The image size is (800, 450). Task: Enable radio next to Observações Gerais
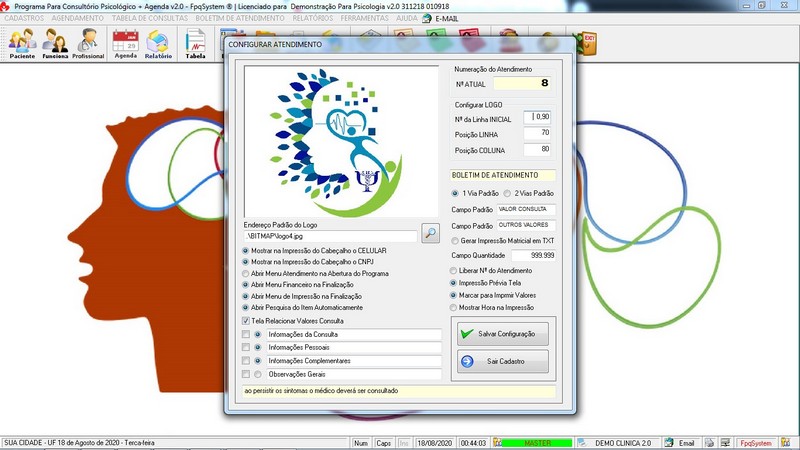tap(258, 374)
